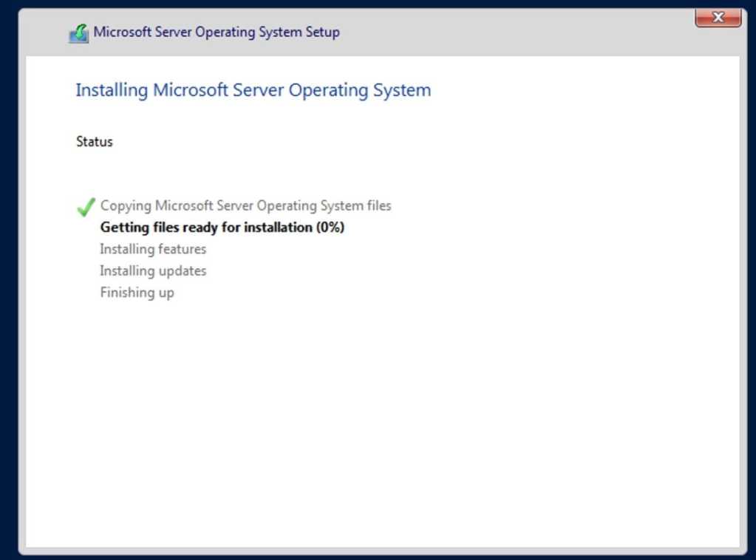
Task: Click the 'Status' label
Action: pos(93,141)
